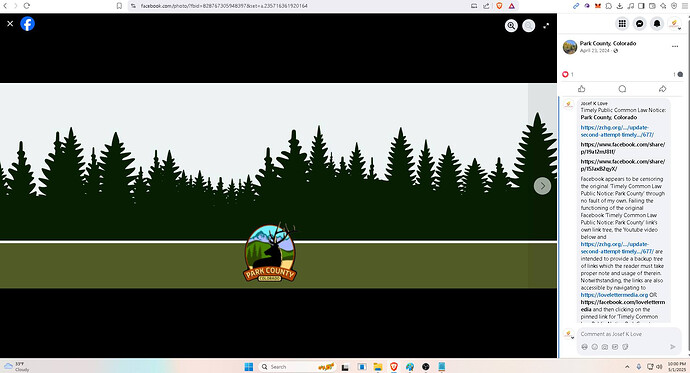Share this page from the address bar
The image size is (690, 373).
(486, 6)
